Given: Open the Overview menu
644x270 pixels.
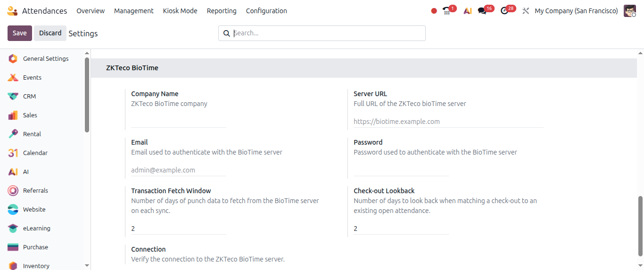Looking at the screenshot, I should 91,11.
